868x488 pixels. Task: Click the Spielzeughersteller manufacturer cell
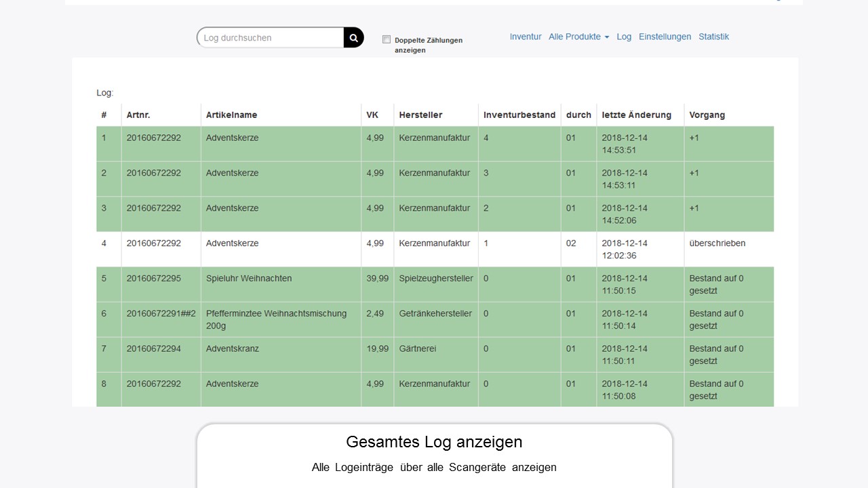[x=435, y=279]
